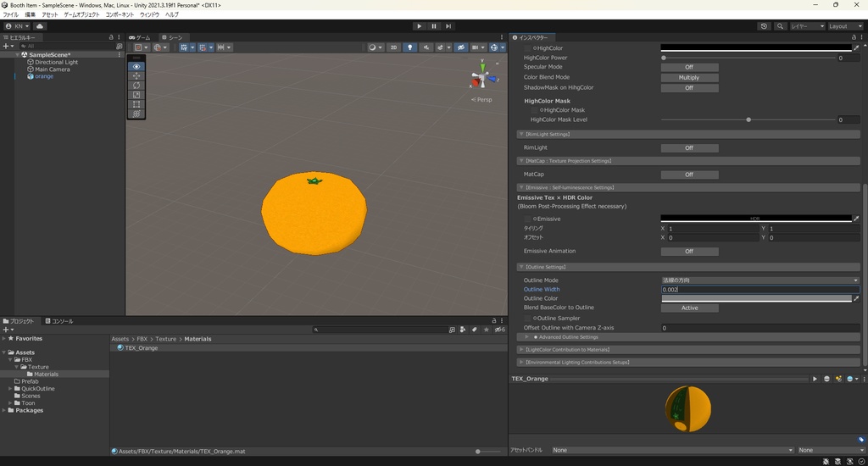Open the Outline Color swatch

click(x=755, y=298)
